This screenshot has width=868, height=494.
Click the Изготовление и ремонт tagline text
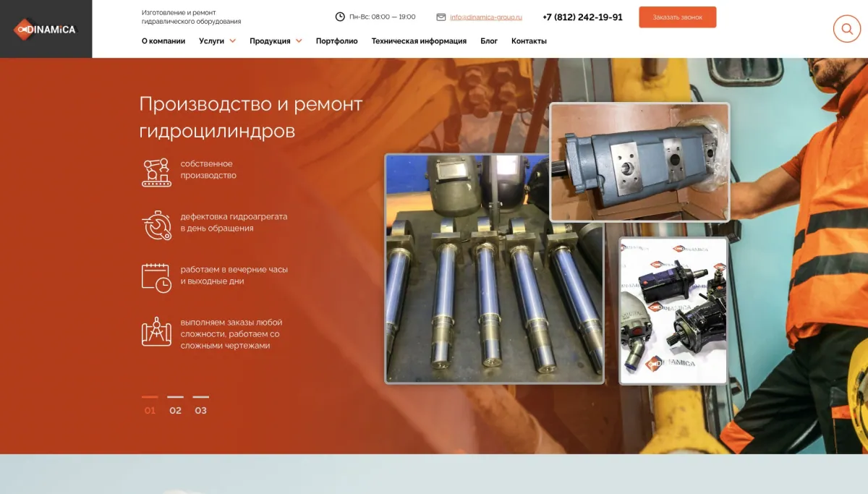click(x=192, y=17)
